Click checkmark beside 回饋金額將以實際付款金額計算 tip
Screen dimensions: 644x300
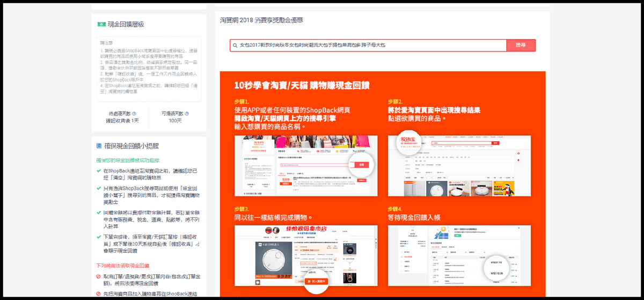(99, 213)
